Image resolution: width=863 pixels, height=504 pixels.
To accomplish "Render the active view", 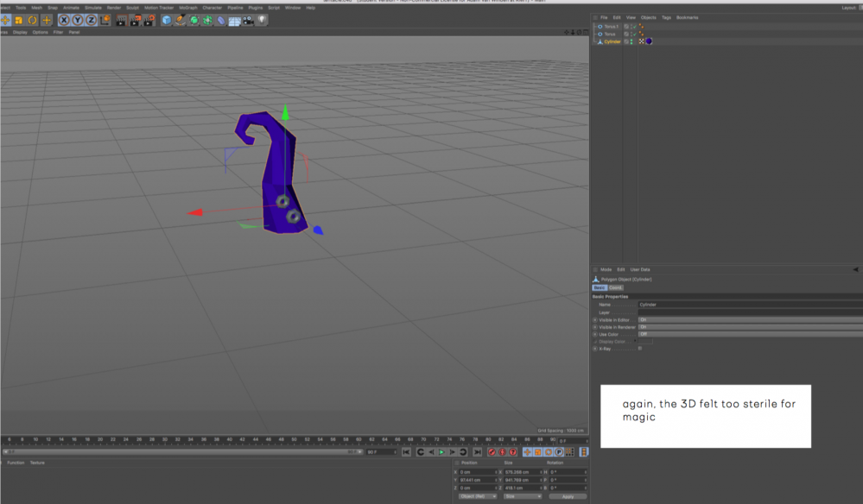I will (121, 21).
